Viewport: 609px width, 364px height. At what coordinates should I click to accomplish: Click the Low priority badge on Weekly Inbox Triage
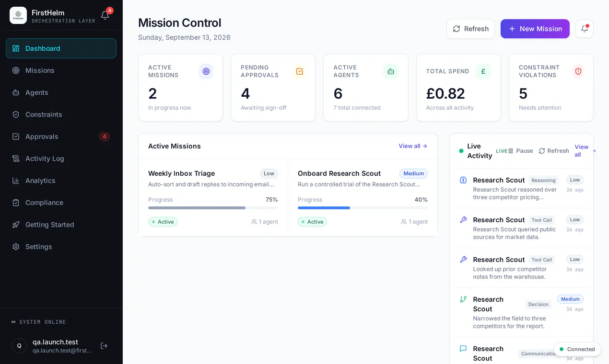point(269,173)
